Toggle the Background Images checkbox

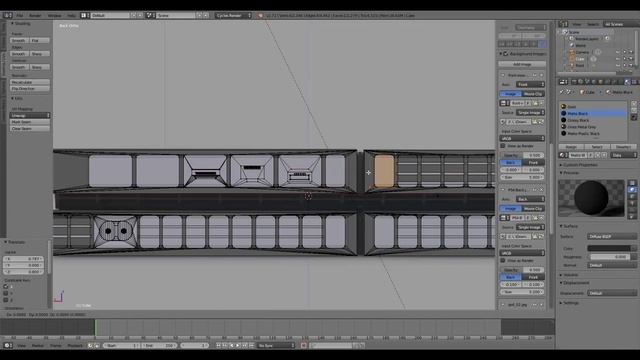[x=506, y=53]
